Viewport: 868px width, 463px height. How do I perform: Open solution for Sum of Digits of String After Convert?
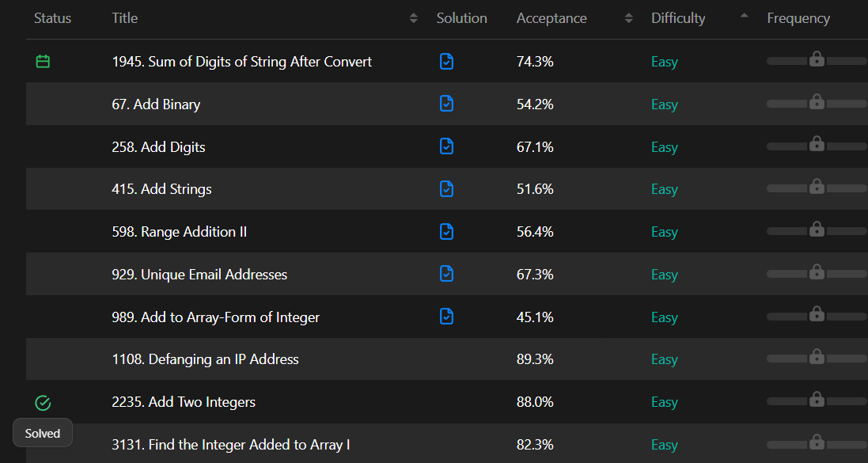pyautogui.click(x=447, y=62)
